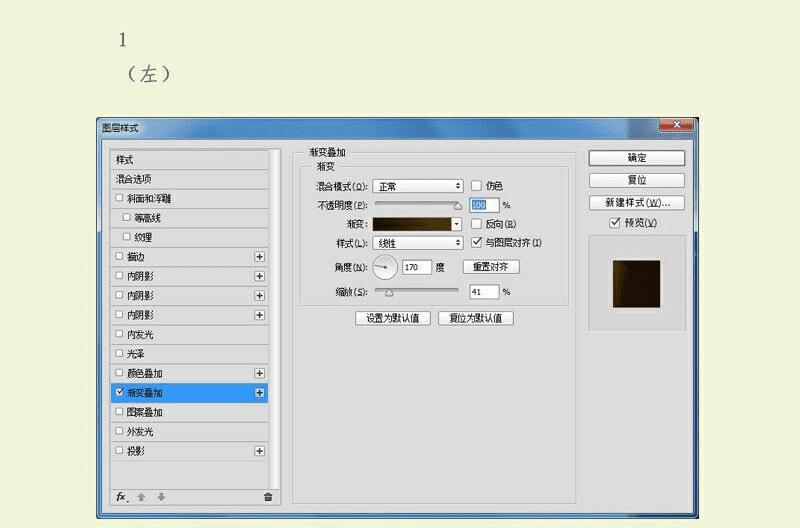Open the 光泽 settings row
The width and height of the screenshot is (800, 528).
point(189,354)
